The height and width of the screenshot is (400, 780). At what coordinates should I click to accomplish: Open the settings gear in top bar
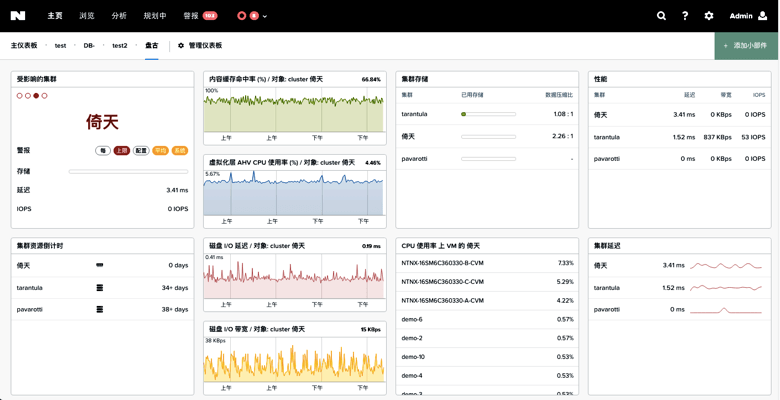click(x=709, y=16)
